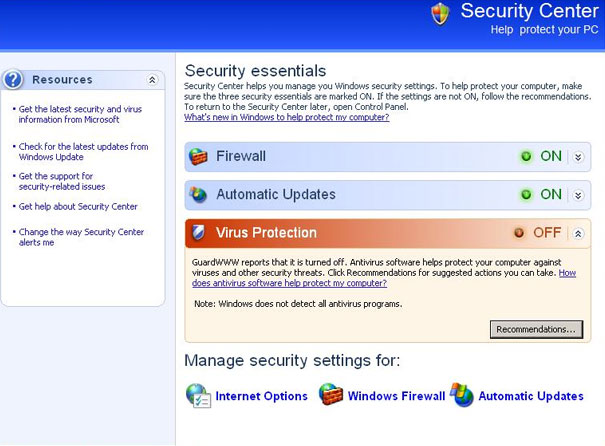
Task: Click the red Virus Protection OFF indicator
Action: (519, 233)
